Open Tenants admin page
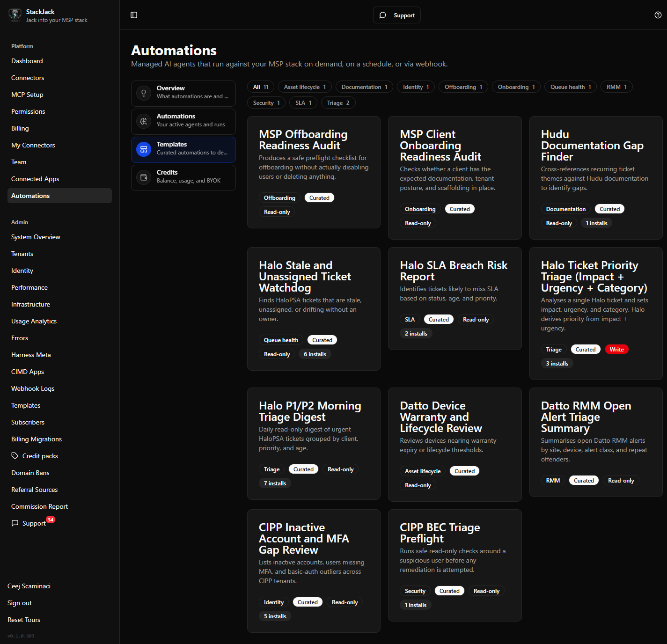The image size is (667, 644). [x=59, y=254]
